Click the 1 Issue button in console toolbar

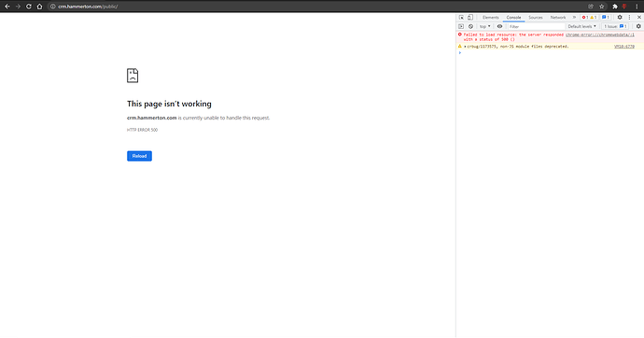coord(615,26)
